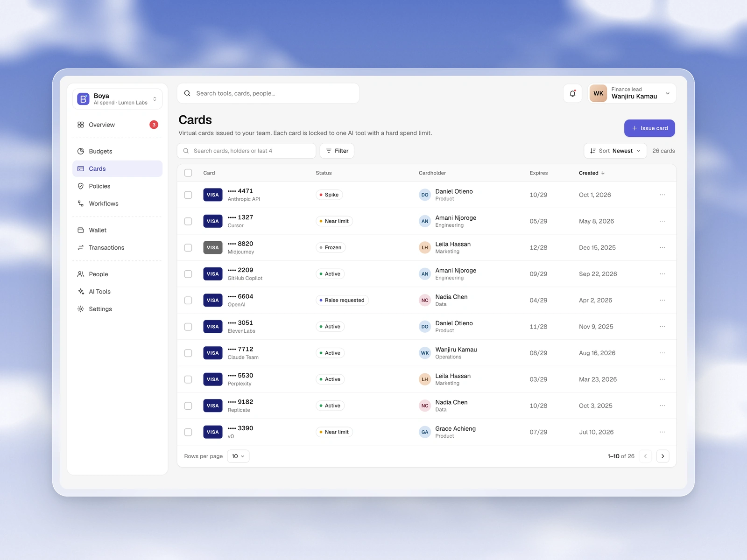Open the Filter button
Image resolution: width=747 pixels, height=560 pixels.
click(337, 151)
